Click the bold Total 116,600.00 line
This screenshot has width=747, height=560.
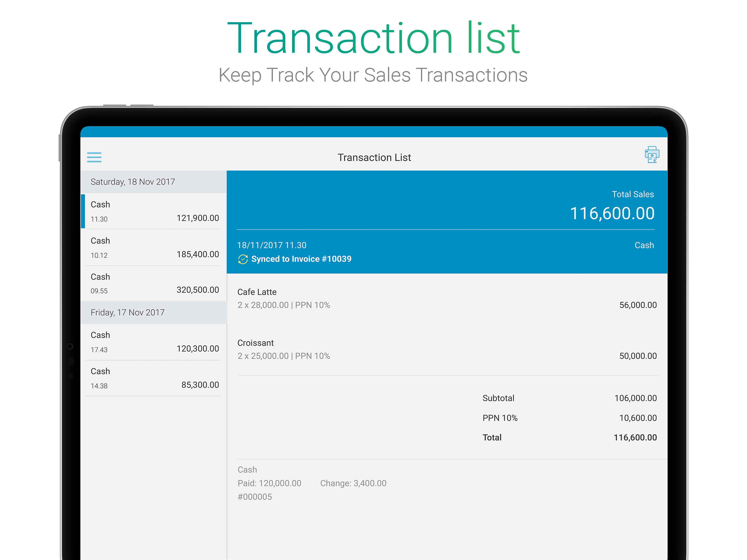pos(569,438)
